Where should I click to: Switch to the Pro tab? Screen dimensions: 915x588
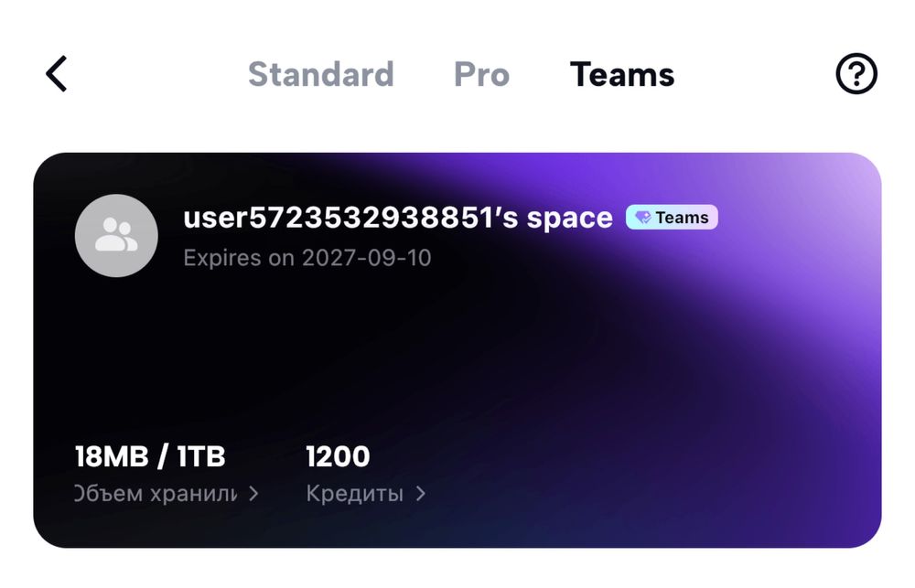[x=481, y=74]
